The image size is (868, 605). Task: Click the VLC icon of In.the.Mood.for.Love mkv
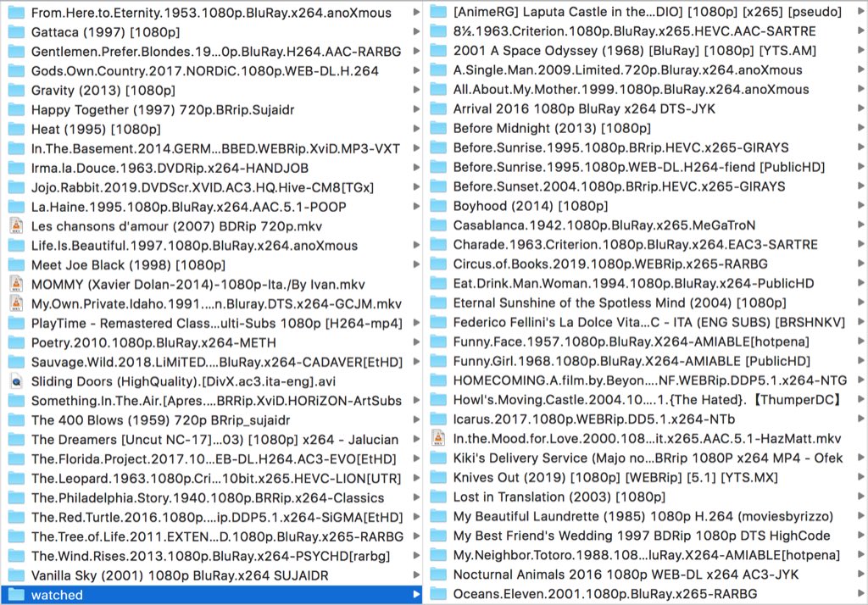tap(438, 438)
